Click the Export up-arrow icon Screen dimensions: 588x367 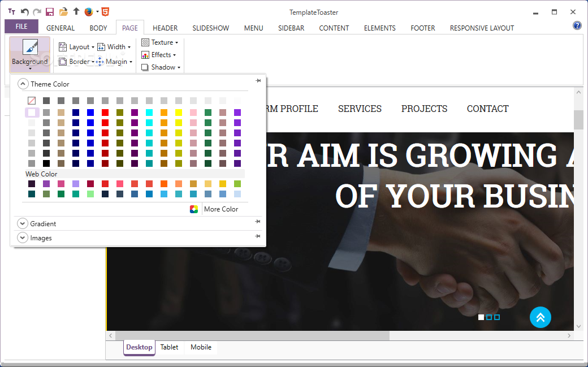pyautogui.click(x=76, y=12)
